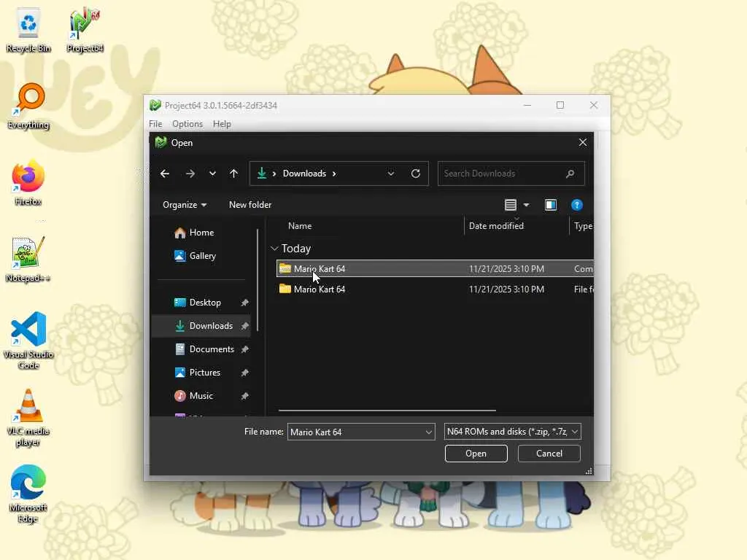Screen dimensions: 747x560
Task: Pin toggle next to Documents
Action: [x=244, y=349]
